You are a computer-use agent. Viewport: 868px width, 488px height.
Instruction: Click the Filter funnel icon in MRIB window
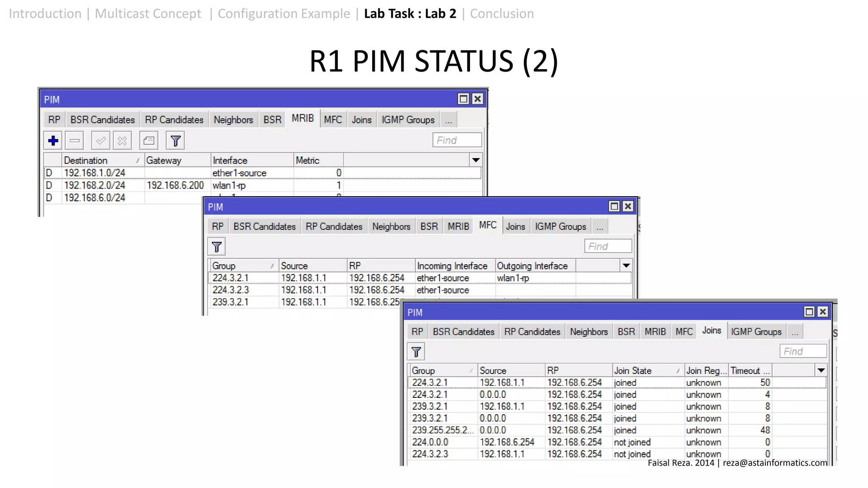click(x=175, y=141)
